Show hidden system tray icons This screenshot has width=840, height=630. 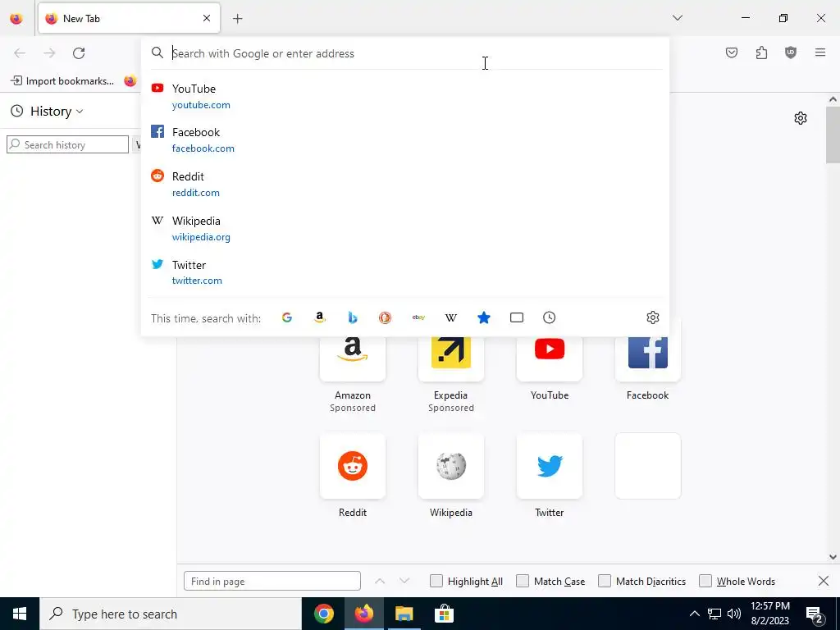click(694, 614)
